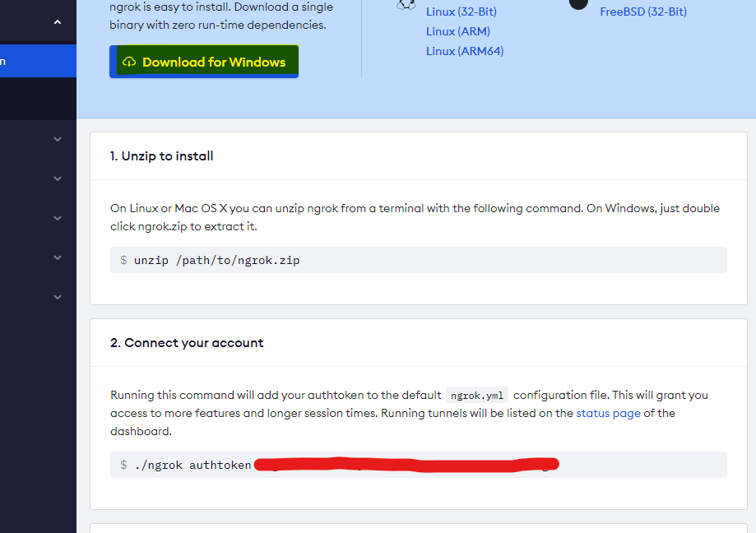Click the Connect your account heading
The width and height of the screenshot is (756, 533).
click(187, 343)
